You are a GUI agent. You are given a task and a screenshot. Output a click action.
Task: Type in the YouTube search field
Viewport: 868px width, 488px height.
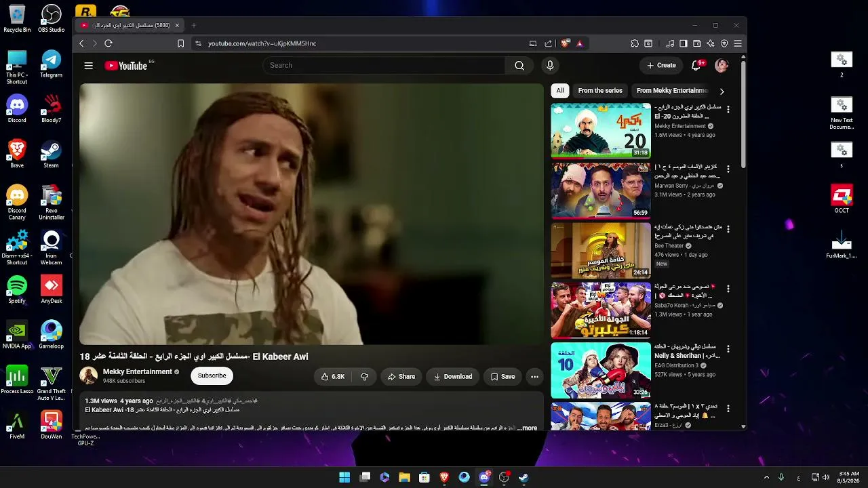click(384, 66)
